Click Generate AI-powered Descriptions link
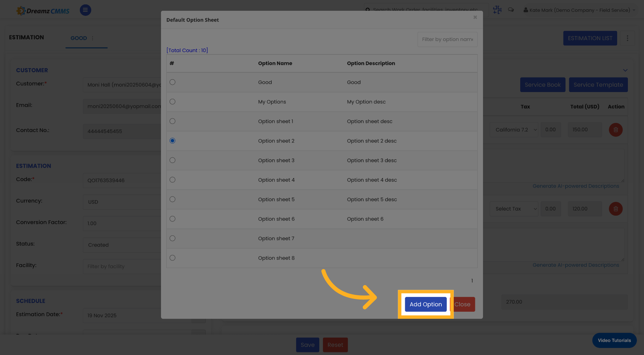 point(576,186)
